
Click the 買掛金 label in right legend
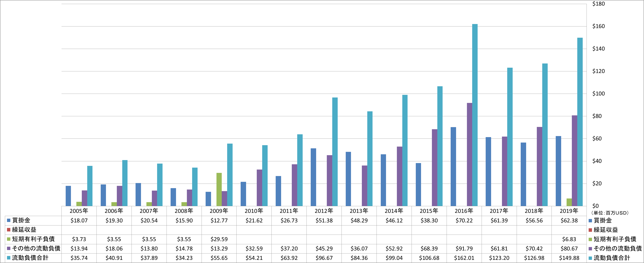602,221
